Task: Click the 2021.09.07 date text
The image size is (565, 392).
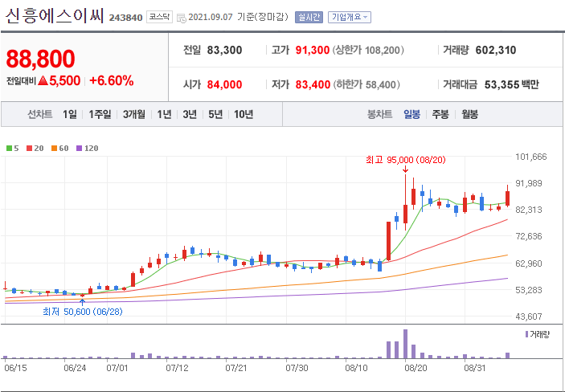Action: (x=211, y=18)
